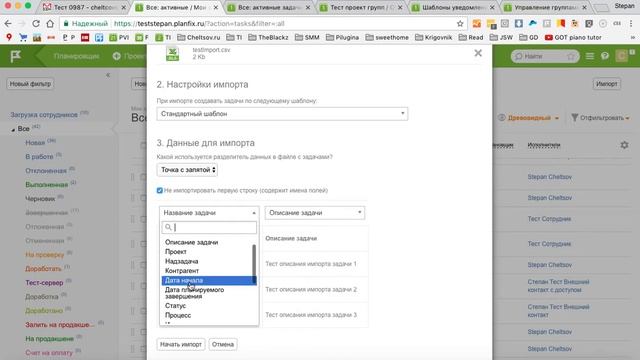Select the Новая filter in sidebar
This screenshot has width=640, height=360.
35,143
